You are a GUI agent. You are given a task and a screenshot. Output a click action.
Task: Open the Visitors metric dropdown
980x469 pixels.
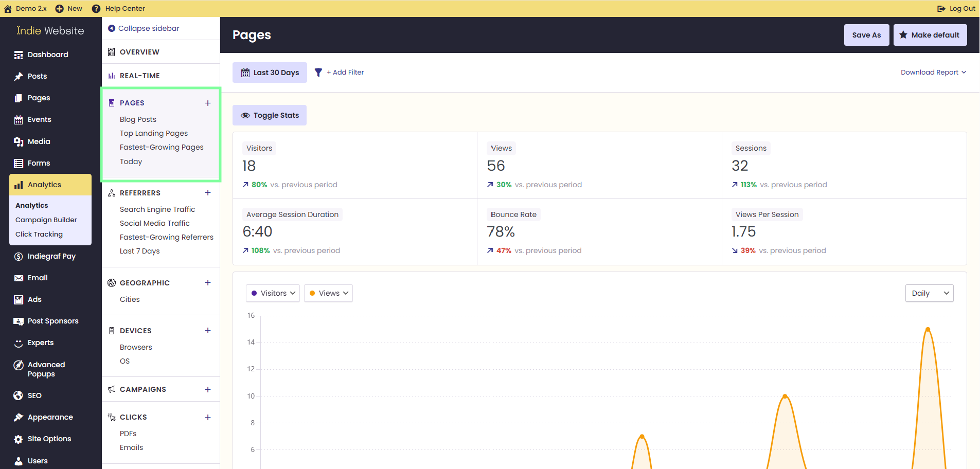[273, 293]
